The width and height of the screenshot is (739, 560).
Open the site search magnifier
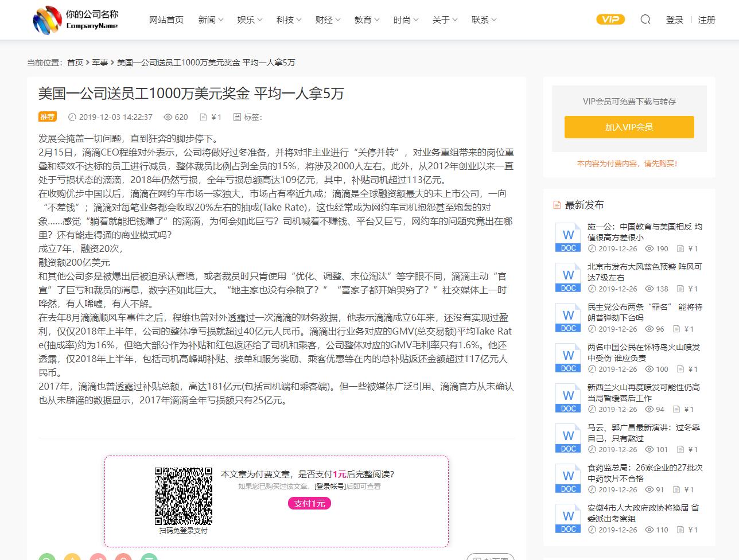(645, 20)
